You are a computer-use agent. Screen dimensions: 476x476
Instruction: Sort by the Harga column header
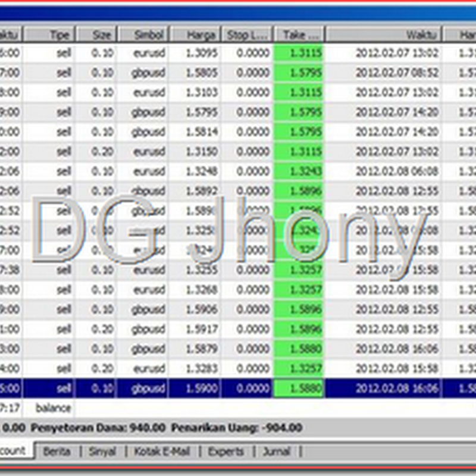(195, 35)
